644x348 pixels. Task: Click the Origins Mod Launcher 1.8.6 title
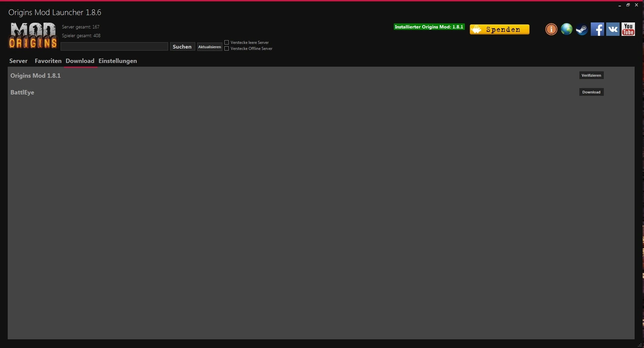tap(55, 12)
